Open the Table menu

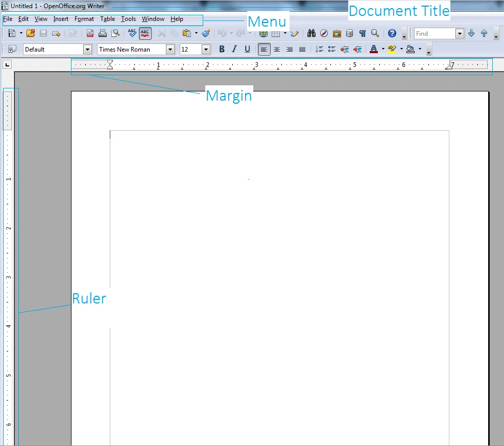[107, 19]
